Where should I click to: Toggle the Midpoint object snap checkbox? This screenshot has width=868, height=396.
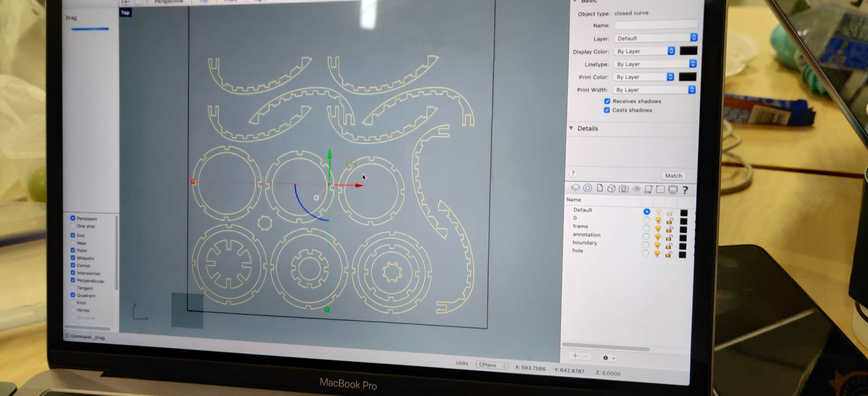pyautogui.click(x=73, y=257)
